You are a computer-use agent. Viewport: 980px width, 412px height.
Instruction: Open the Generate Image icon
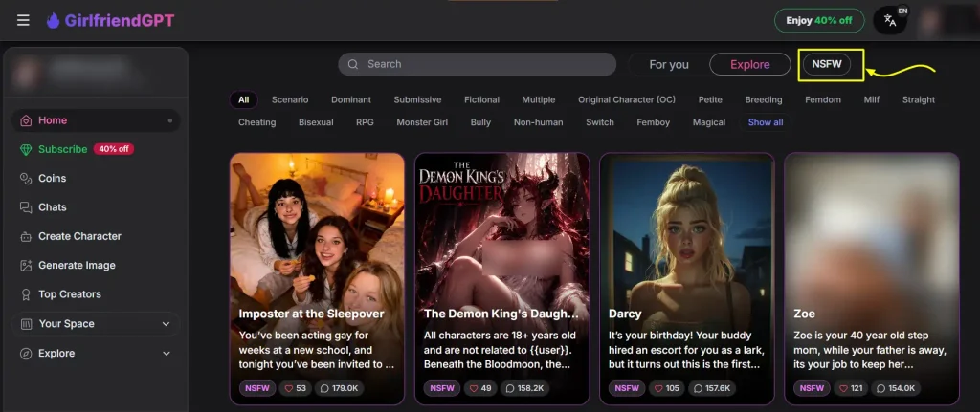point(26,266)
